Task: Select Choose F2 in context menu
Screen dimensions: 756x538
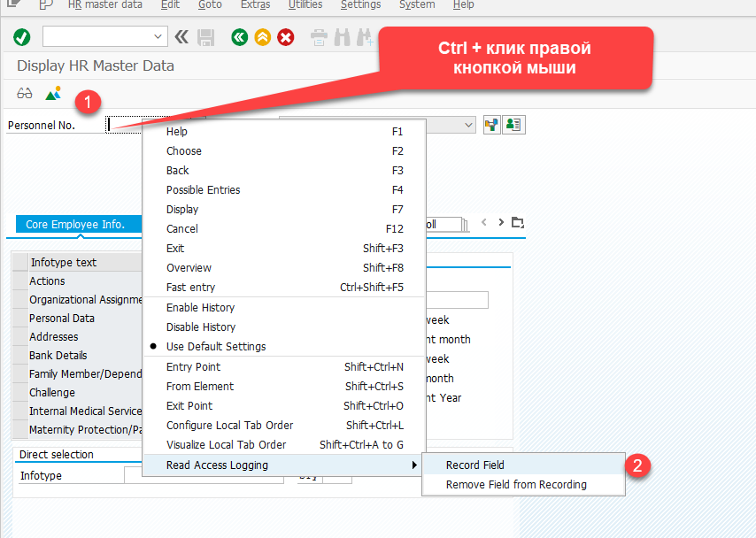Action: (284, 151)
